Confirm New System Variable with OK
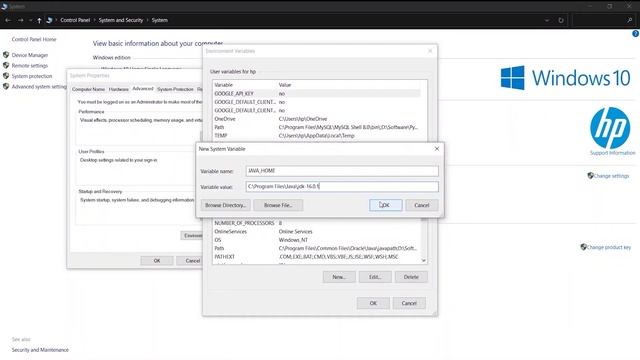640x360 pixels. click(x=385, y=205)
